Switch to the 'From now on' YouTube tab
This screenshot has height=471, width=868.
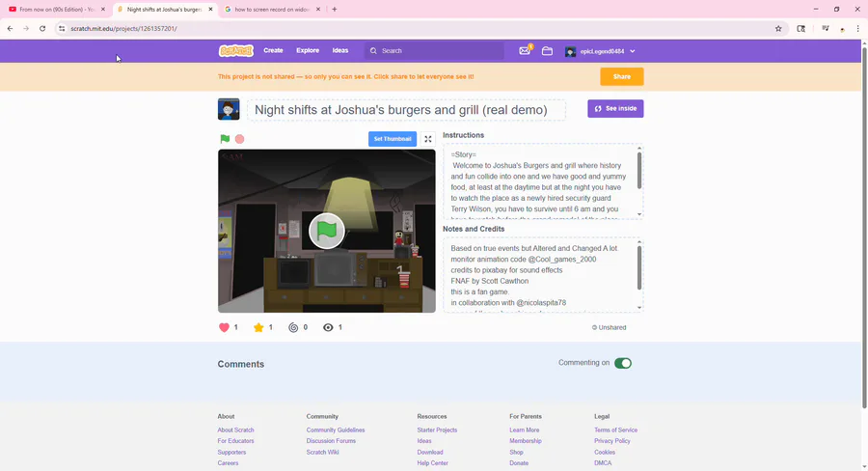pos(57,10)
